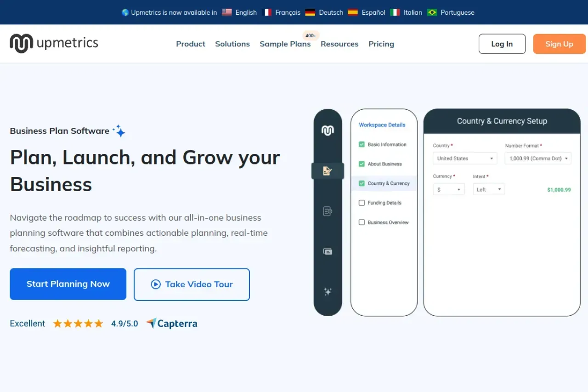This screenshot has width=588, height=392.
Task: Click the Capterra logo
Action: 172,324
